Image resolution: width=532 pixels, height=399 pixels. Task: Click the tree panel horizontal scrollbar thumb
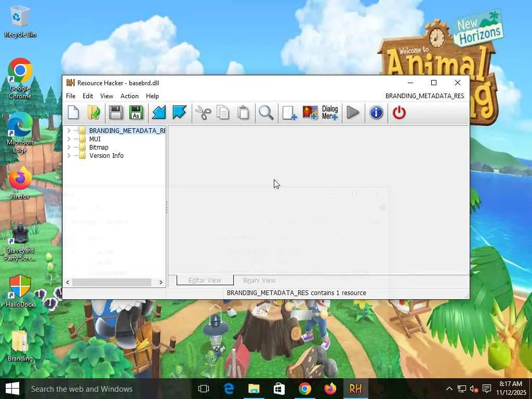point(112,282)
